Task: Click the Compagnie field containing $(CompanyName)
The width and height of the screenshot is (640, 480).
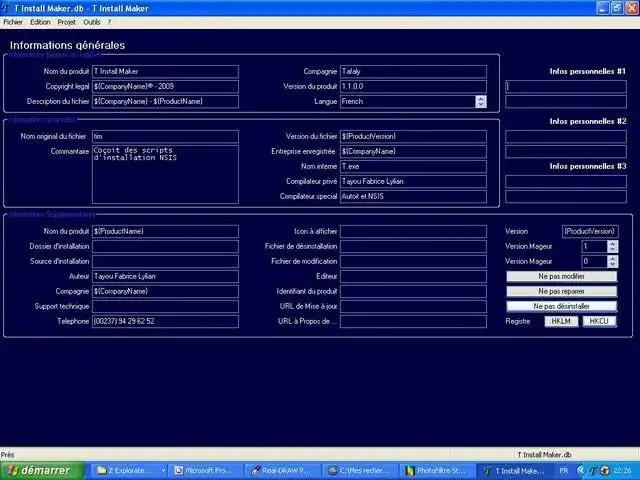Action: [165, 291]
